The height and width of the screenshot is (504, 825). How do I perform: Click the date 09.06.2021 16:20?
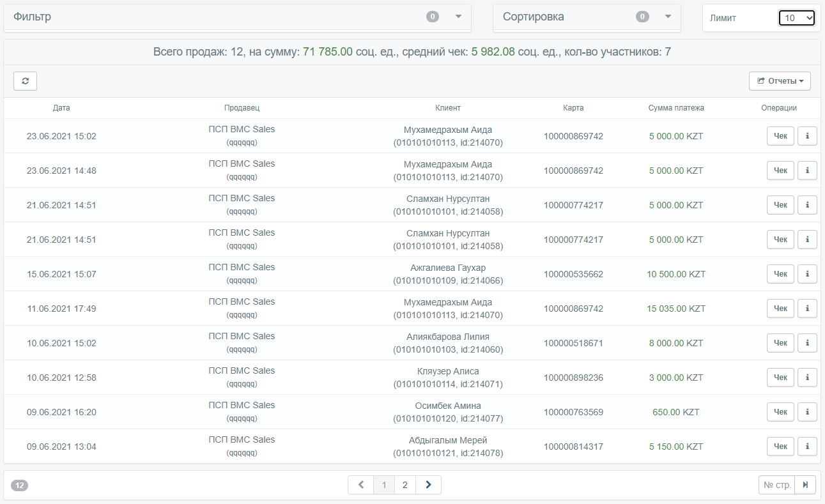click(61, 412)
